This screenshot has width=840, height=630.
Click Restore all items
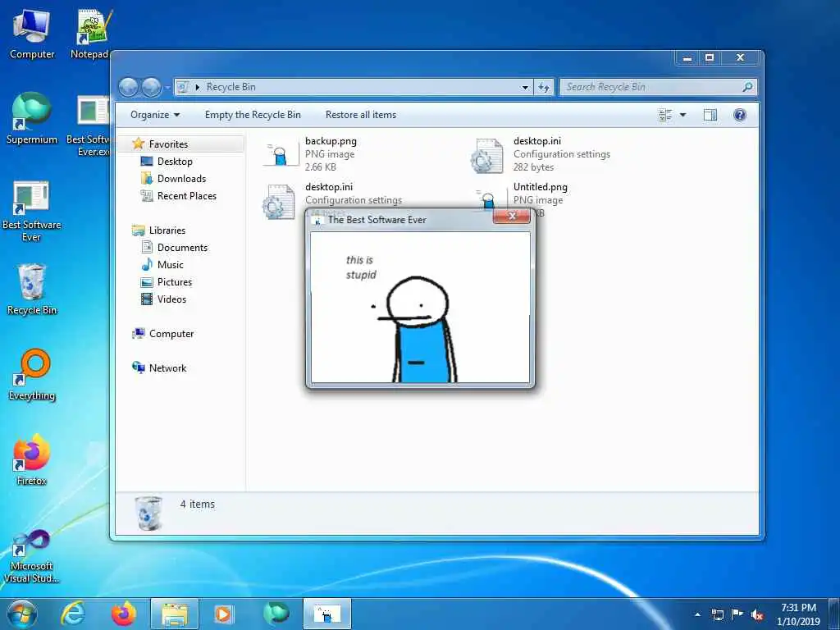[x=361, y=115]
